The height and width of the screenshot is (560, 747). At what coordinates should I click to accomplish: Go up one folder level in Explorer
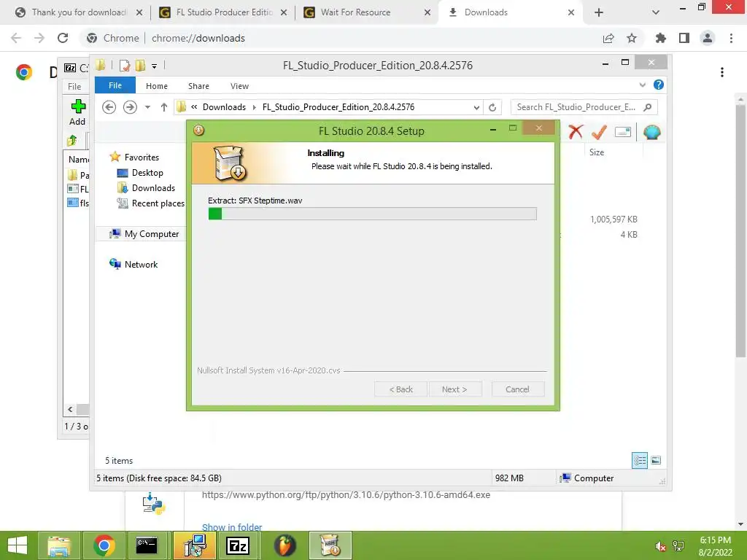tap(164, 107)
